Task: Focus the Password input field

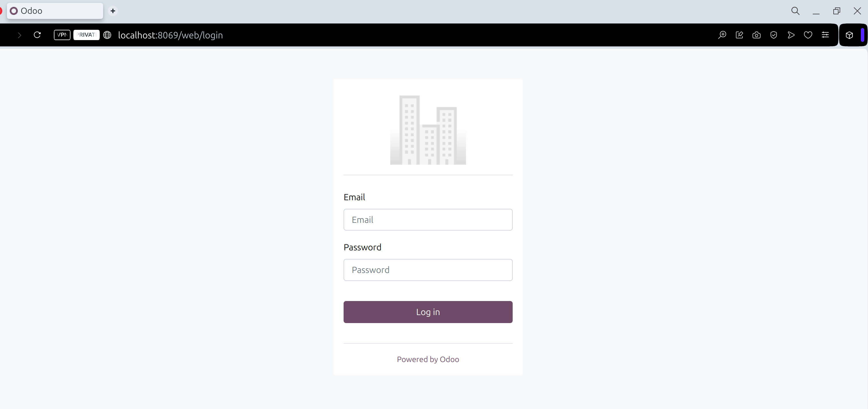Action: click(428, 270)
